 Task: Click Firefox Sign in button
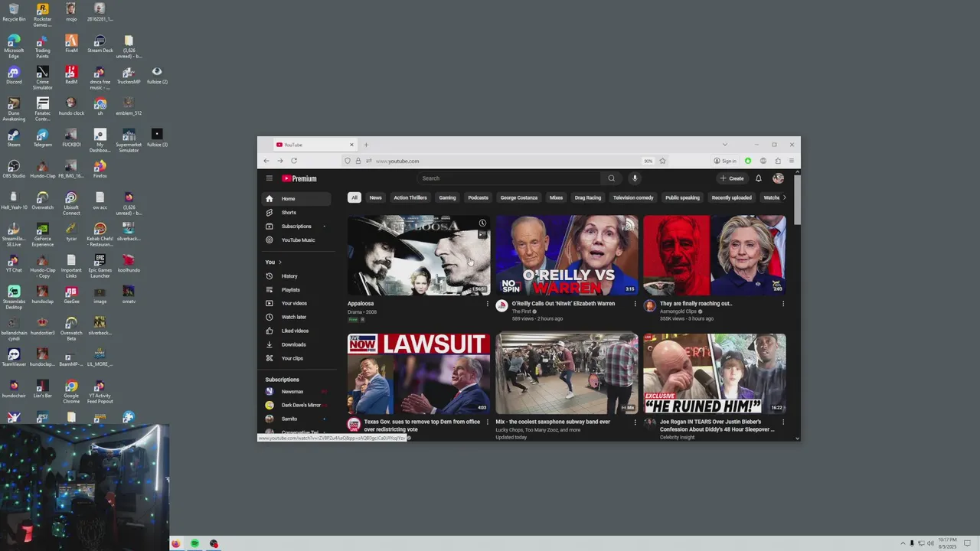tap(725, 161)
